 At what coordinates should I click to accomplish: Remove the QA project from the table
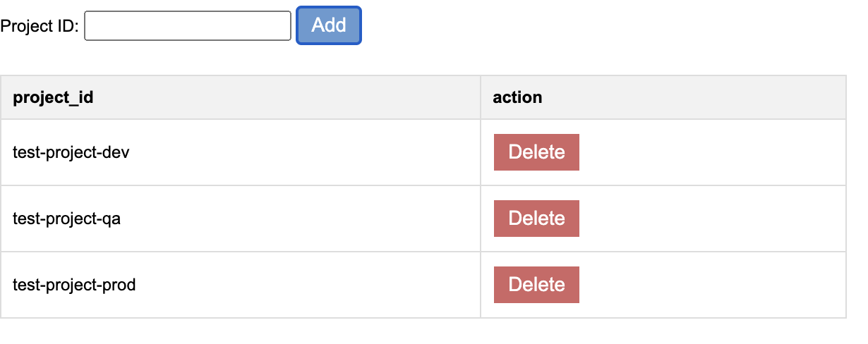pos(536,219)
